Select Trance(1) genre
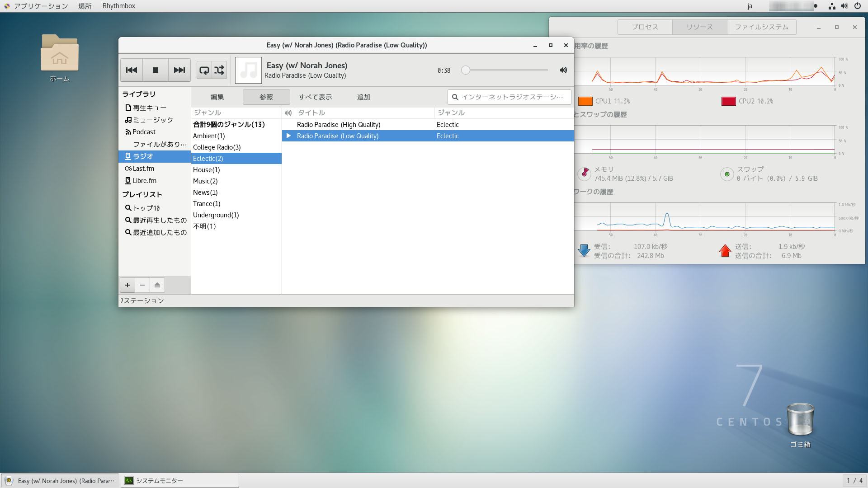Image resolution: width=868 pixels, height=488 pixels. point(236,204)
